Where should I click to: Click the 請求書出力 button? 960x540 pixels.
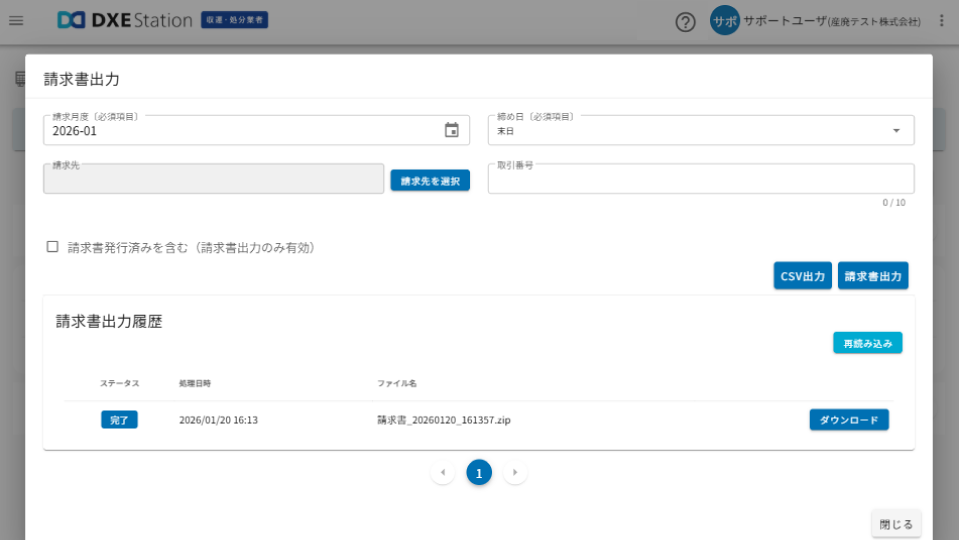pos(873,276)
